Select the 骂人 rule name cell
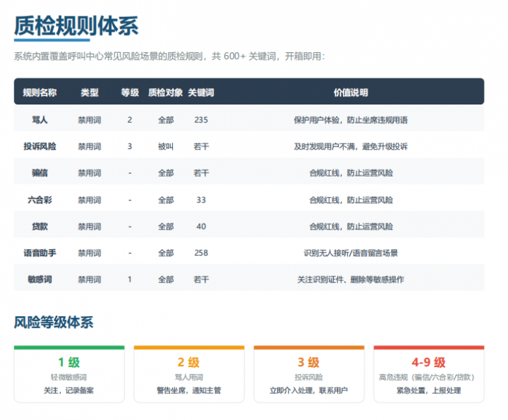508x420 pixels. coord(40,120)
